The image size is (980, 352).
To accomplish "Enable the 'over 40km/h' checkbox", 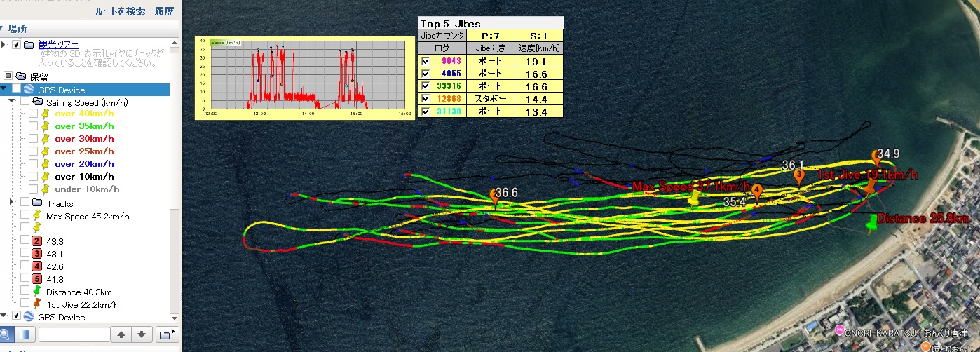I will [x=33, y=114].
